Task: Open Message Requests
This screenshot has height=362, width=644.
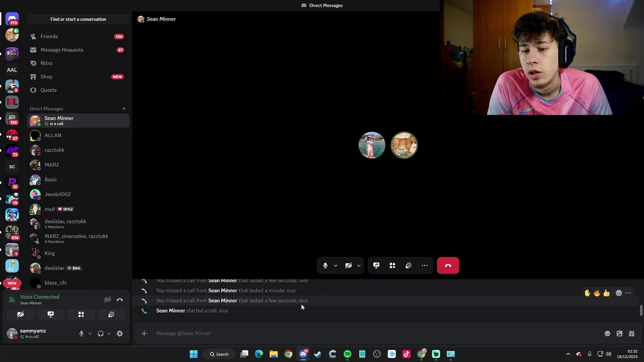Action: pyautogui.click(x=78, y=50)
